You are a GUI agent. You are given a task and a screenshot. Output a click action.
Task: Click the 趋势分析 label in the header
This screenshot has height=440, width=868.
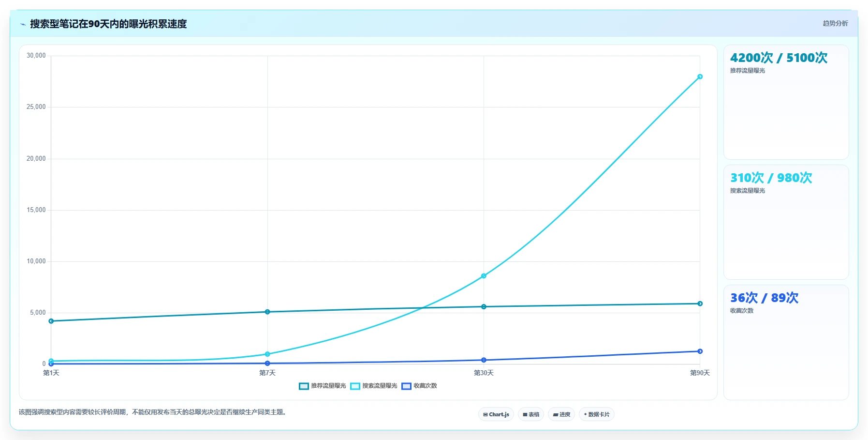point(835,23)
